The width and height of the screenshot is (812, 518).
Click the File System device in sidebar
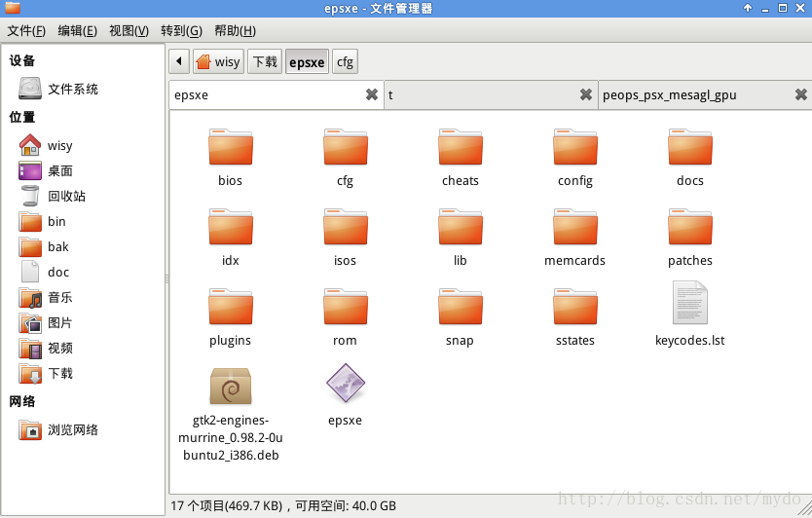pos(58,90)
